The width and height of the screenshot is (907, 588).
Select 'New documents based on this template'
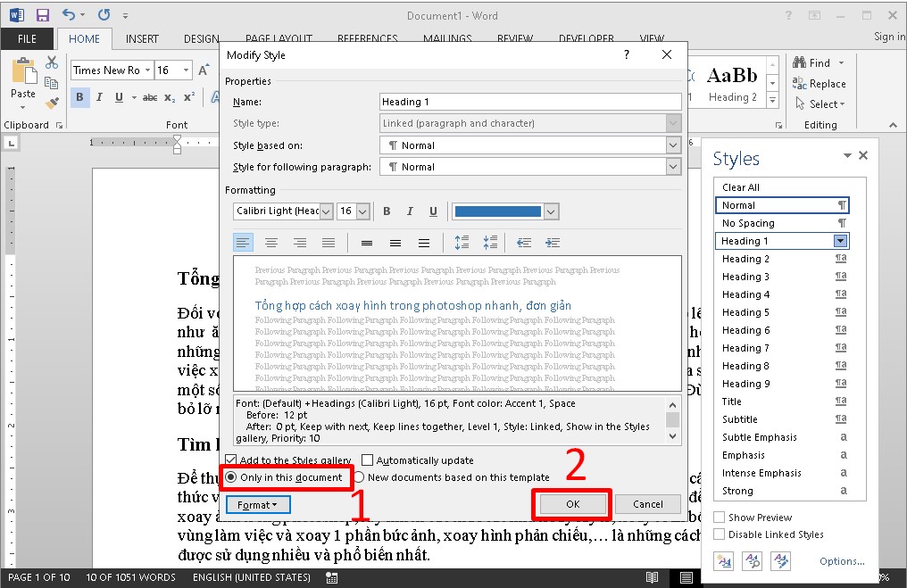(359, 477)
